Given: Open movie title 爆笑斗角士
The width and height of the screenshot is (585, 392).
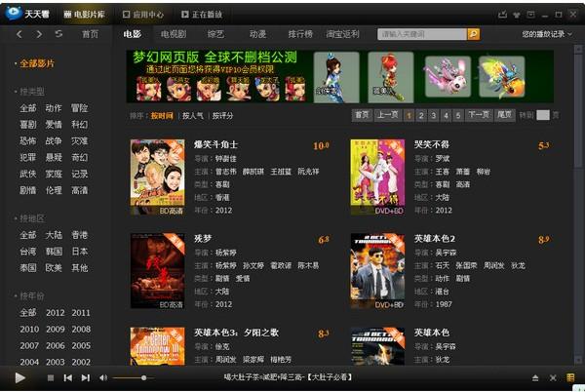Looking at the screenshot, I should point(214,145).
